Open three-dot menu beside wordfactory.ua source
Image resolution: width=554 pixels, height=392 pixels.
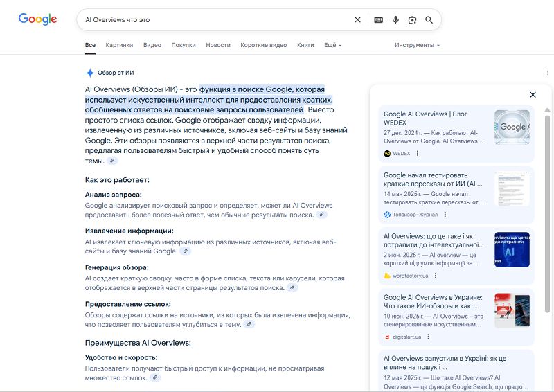pos(436,276)
